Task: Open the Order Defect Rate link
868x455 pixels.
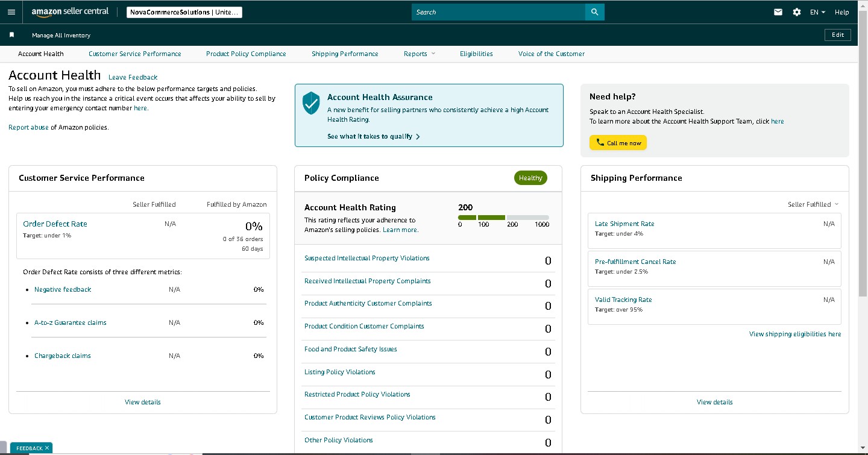Action: tap(55, 224)
